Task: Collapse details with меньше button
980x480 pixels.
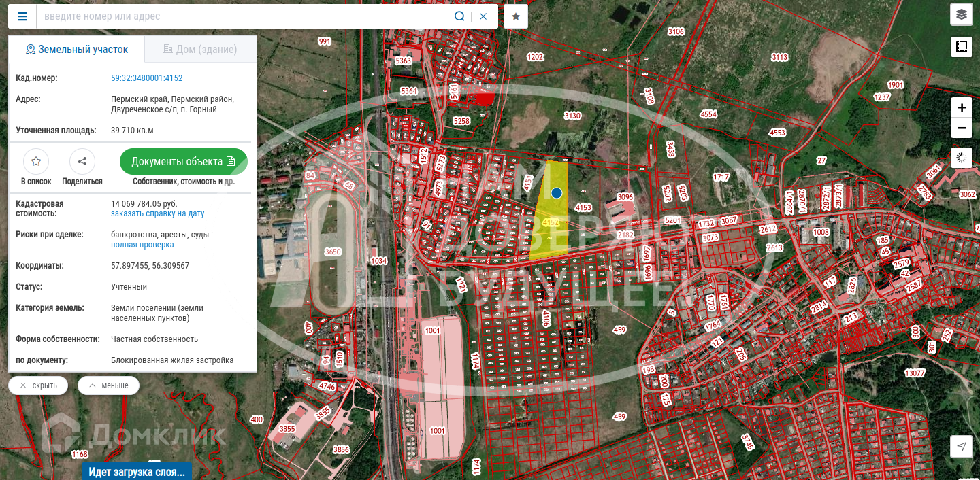Action: 108,385
